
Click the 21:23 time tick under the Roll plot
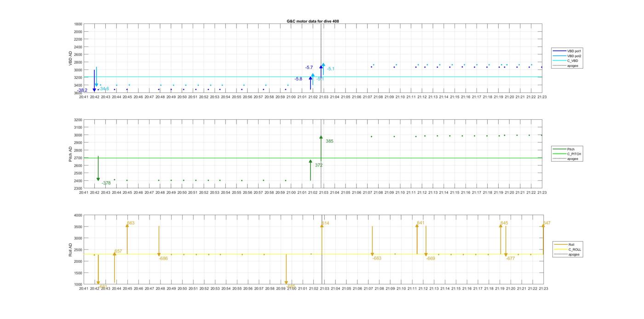(x=543, y=289)
